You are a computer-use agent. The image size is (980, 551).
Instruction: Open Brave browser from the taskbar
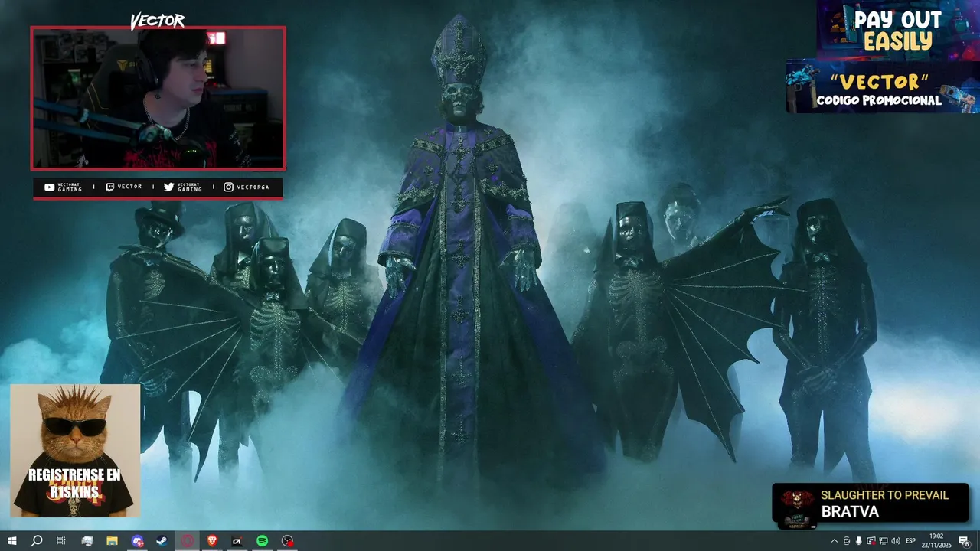click(212, 541)
